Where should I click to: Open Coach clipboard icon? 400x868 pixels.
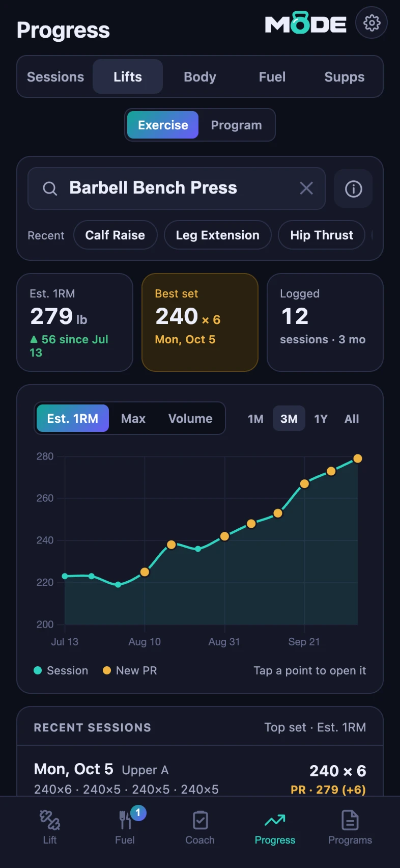pos(200,820)
